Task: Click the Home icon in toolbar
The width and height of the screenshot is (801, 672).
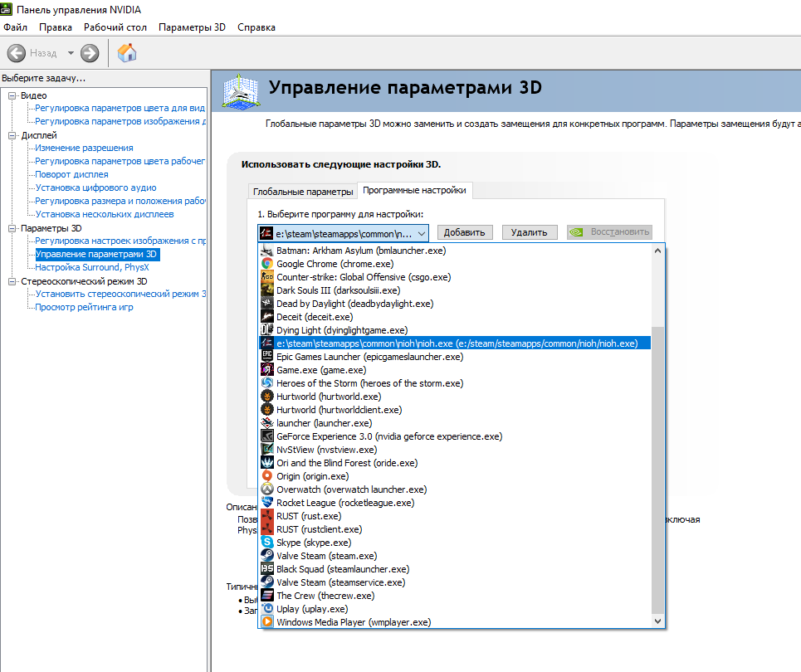Action: pos(127,52)
